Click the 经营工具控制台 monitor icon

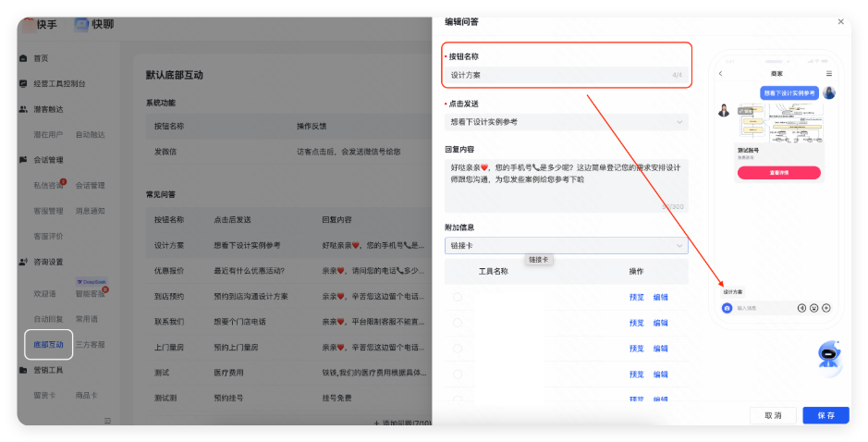tap(23, 83)
